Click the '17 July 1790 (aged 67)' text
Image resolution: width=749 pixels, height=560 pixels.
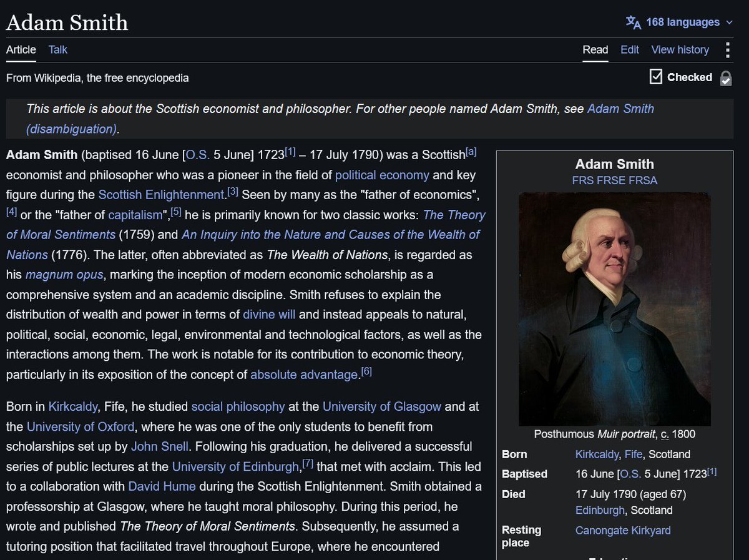pyautogui.click(x=631, y=494)
